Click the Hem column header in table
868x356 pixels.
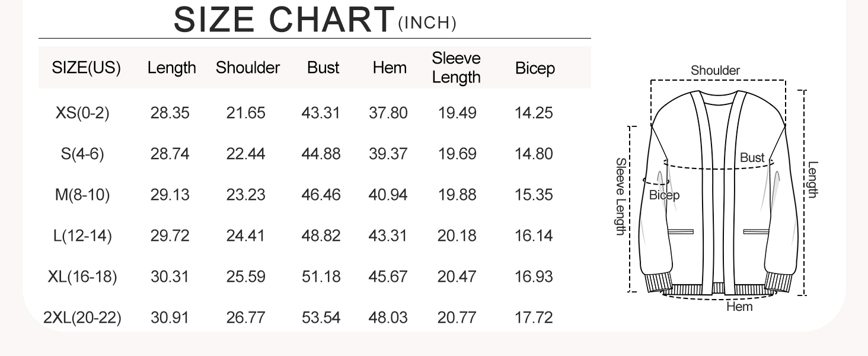pyautogui.click(x=390, y=68)
